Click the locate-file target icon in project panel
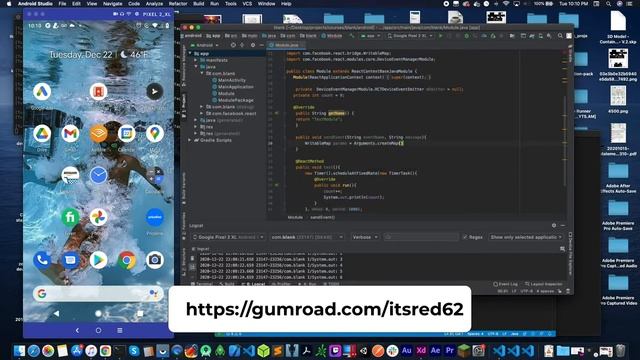 point(233,45)
